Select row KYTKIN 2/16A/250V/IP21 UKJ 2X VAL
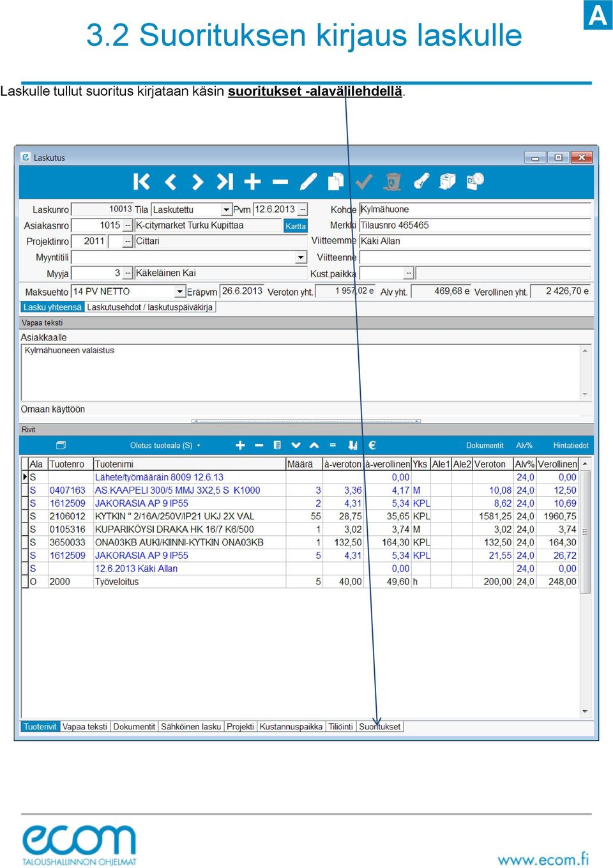The image size is (613, 868). 301,516
